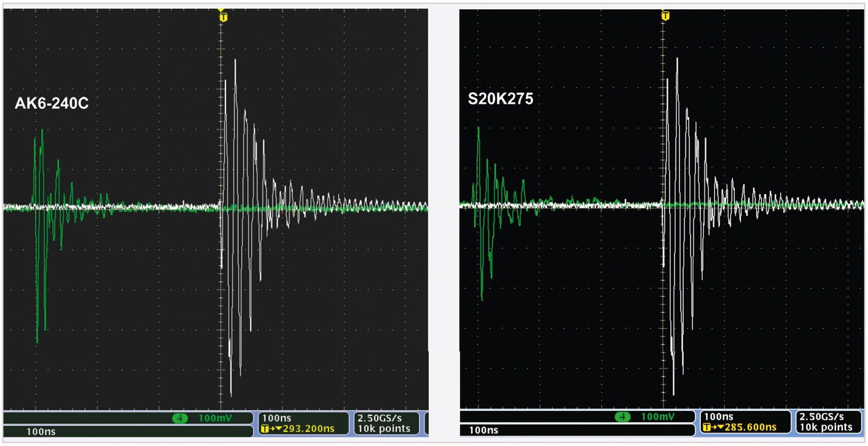This screenshot has width=868, height=446.
Task: Select channel 4 badge on the AK6-240C scope
Action: (180, 418)
